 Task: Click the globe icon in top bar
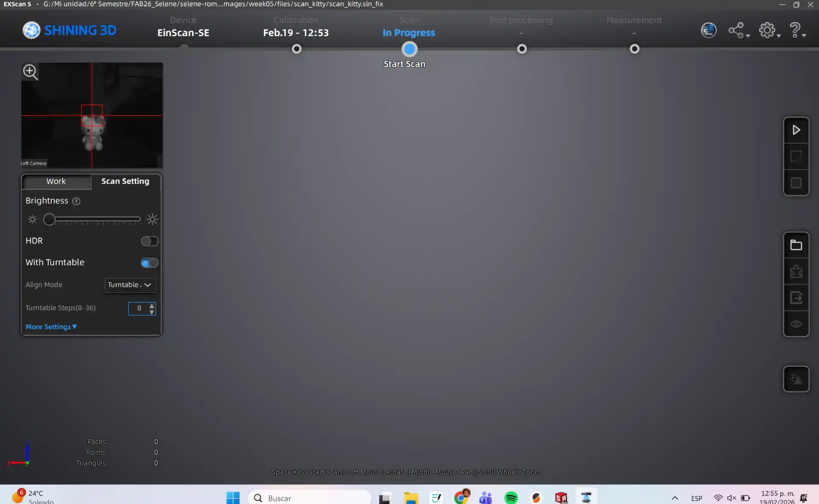[x=708, y=30]
